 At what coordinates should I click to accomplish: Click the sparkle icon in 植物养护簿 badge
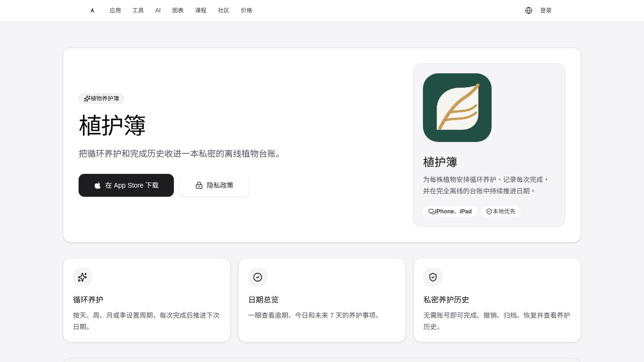tap(87, 99)
